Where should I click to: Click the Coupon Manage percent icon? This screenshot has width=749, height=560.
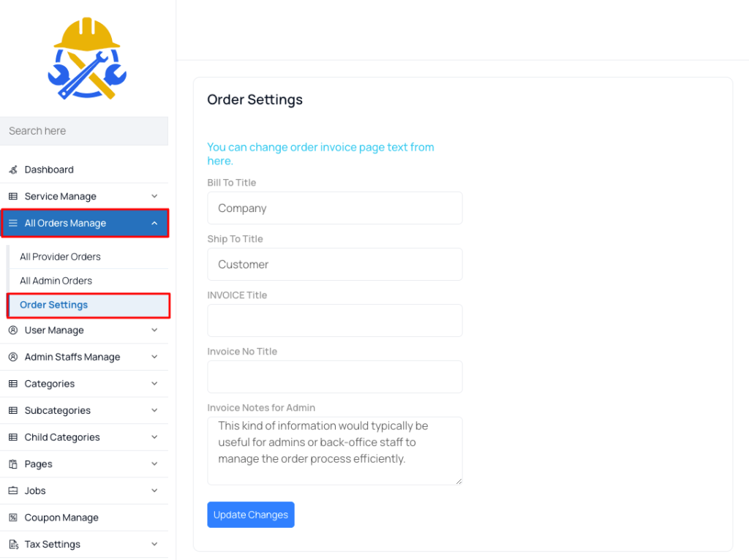(x=13, y=517)
